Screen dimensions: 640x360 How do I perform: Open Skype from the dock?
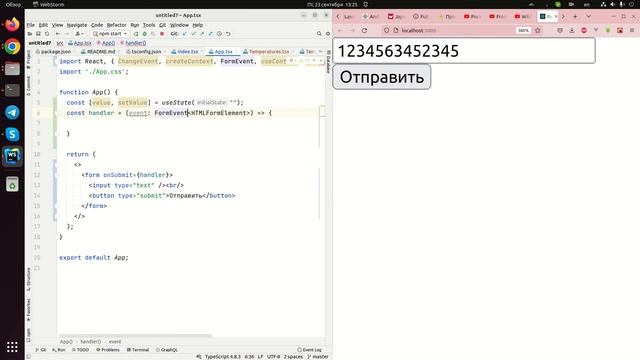click(12, 134)
